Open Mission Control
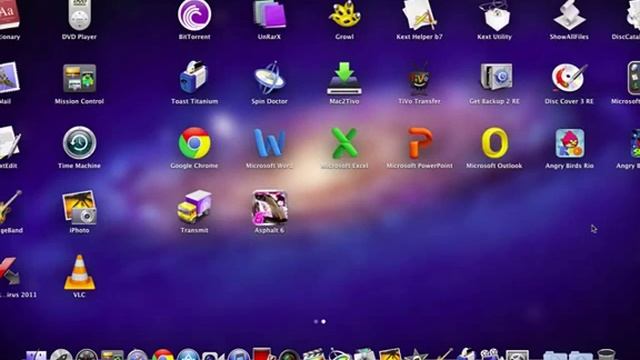 tap(79, 78)
